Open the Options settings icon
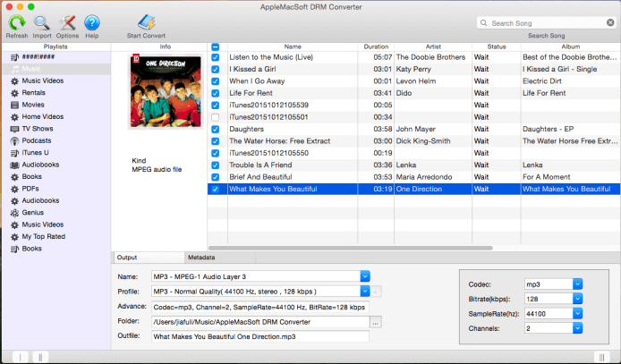The image size is (621, 364). point(67,22)
